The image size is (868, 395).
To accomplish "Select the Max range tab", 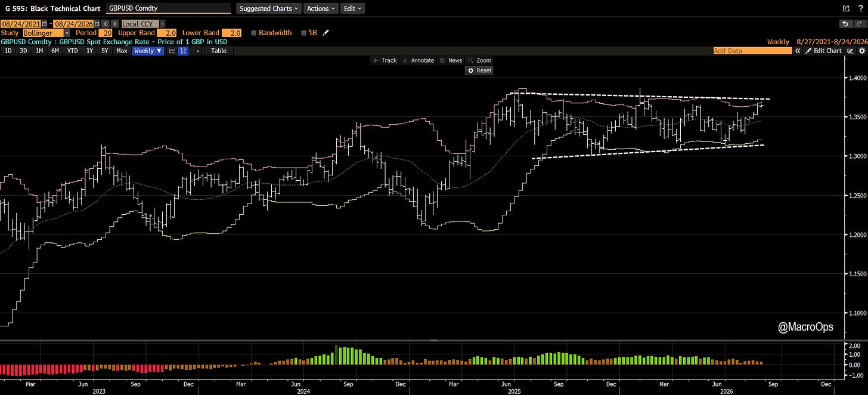I will 122,51.
